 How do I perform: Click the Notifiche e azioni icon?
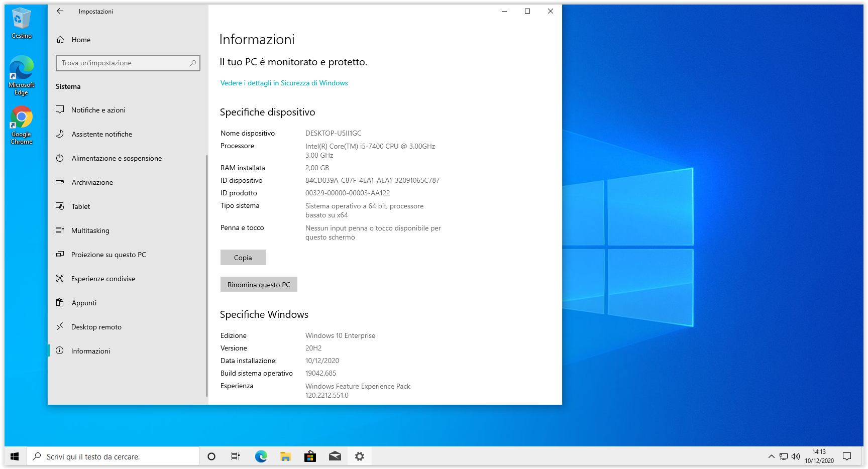(x=60, y=109)
